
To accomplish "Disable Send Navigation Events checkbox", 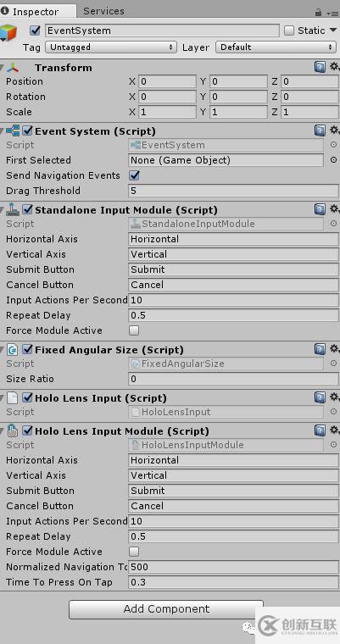I will (x=134, y=175).
